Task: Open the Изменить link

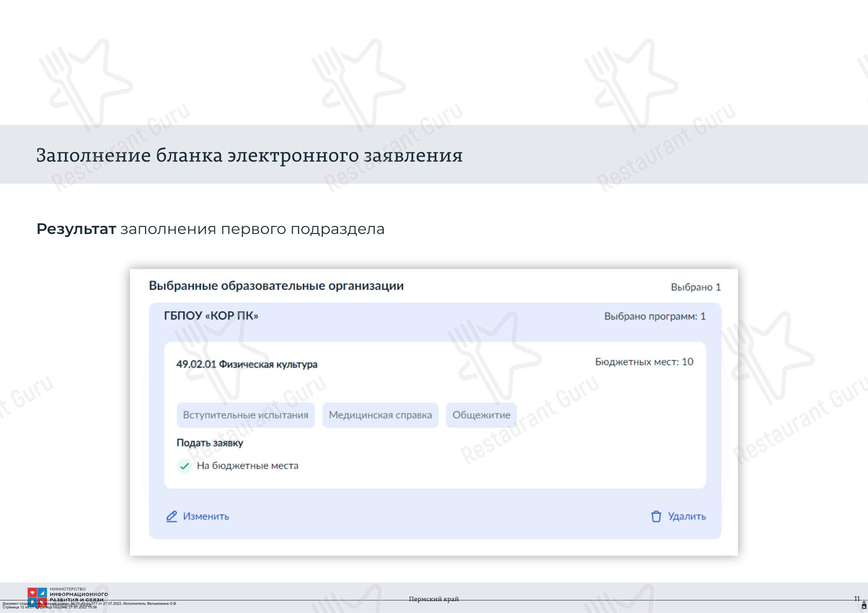Action: click(206, 516)
